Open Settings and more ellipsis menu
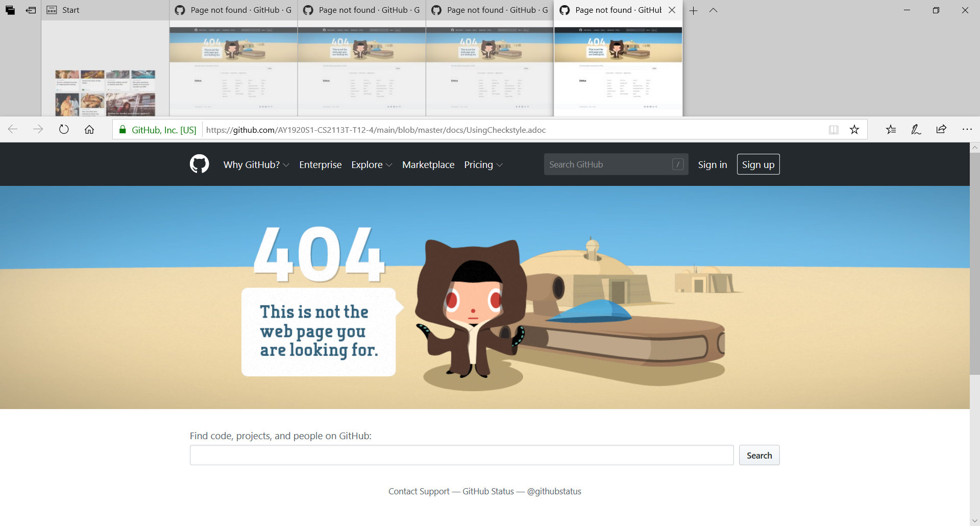The image size is (980, 526). [x=967, y=130]
